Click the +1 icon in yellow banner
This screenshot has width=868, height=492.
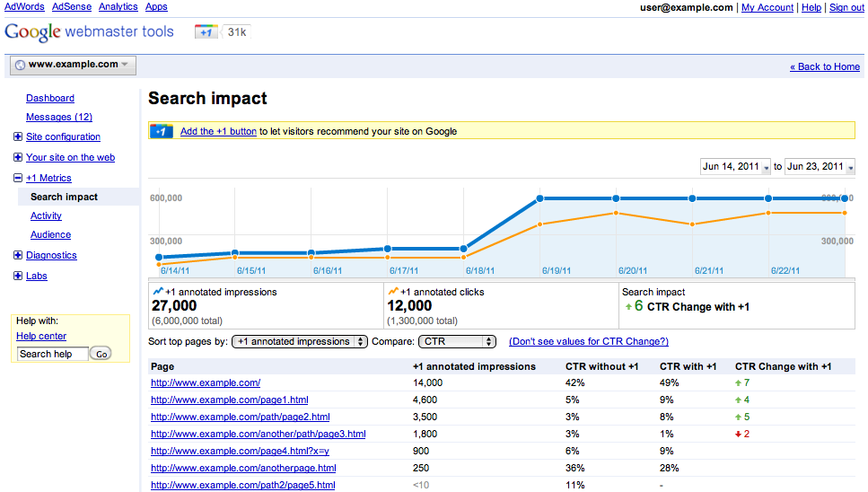(162, 131)
